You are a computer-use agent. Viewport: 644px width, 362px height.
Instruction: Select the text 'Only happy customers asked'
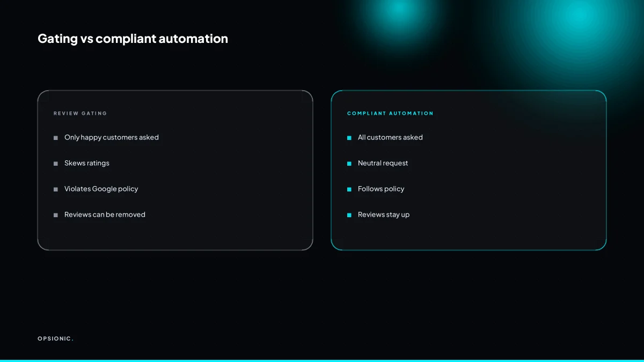(x=112, y=137)
